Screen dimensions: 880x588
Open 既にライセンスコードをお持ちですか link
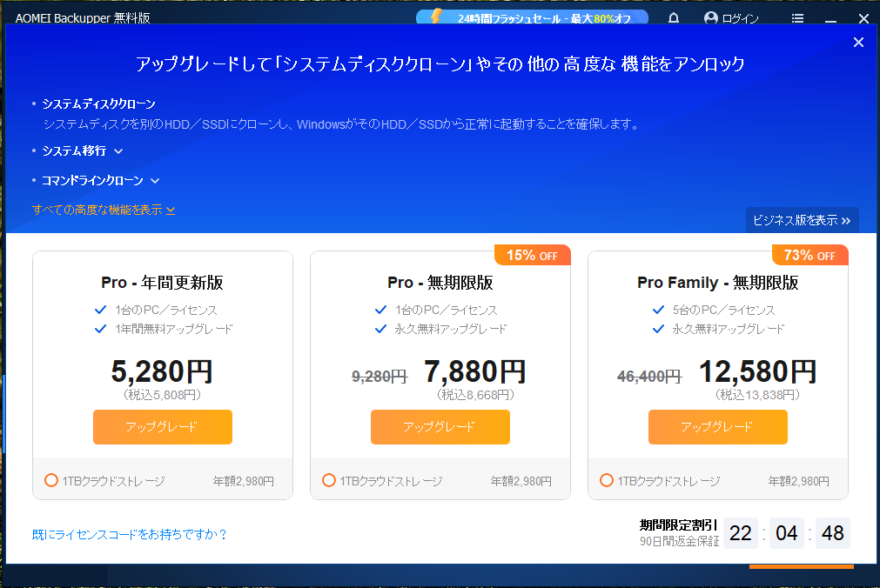pos(129,535)
